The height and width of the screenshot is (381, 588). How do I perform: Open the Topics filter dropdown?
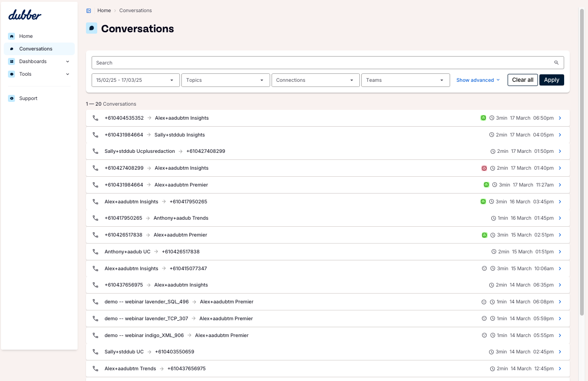226,80
